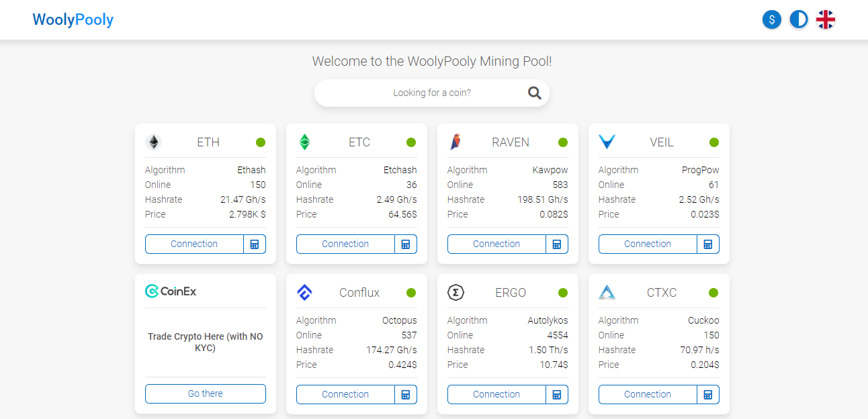Click the ETC price 64.56$

tap(402, 214)
